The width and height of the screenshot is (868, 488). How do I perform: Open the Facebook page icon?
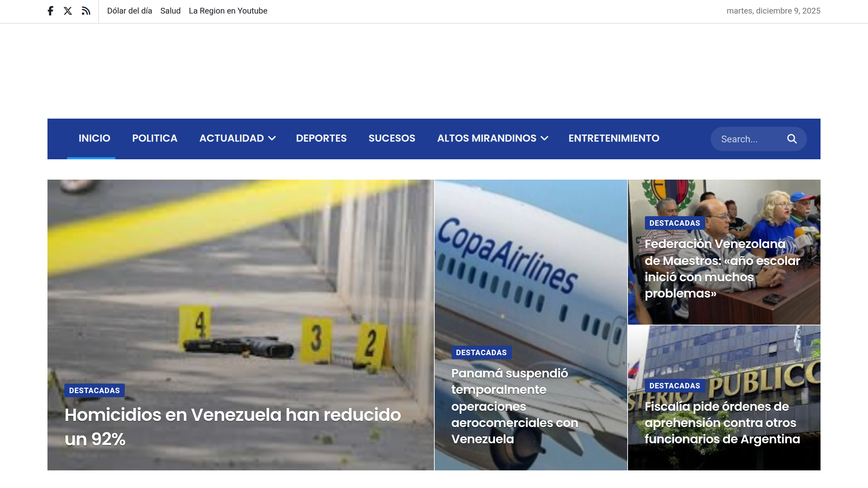coord(50,11)
